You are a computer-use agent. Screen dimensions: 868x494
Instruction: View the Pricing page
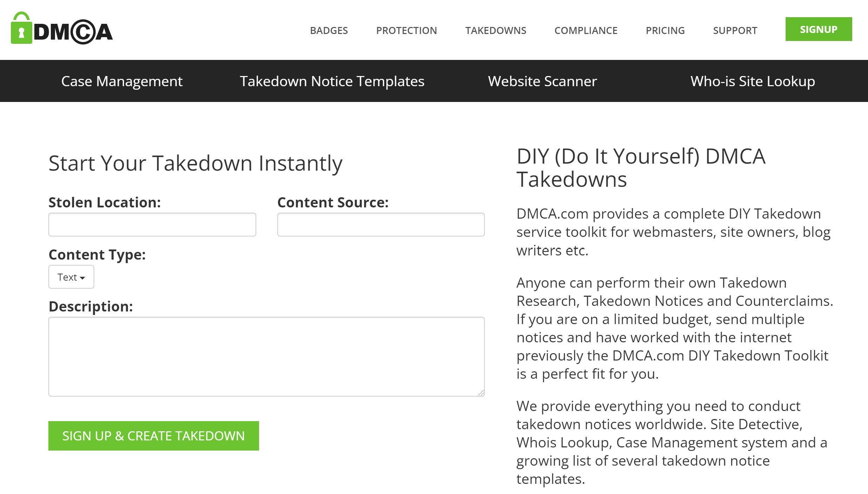pos(665,30)
